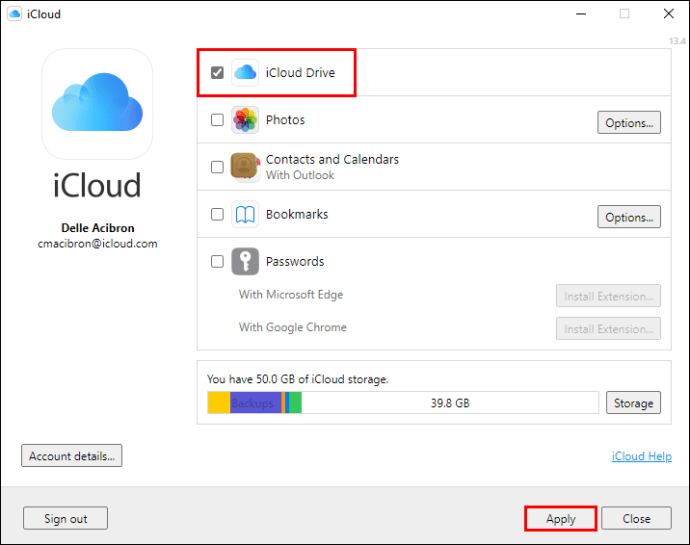This screenshot has height=545, width=690.
Task: Tick the Bookmarks checkbox
Action: click(x=217, y=215)
